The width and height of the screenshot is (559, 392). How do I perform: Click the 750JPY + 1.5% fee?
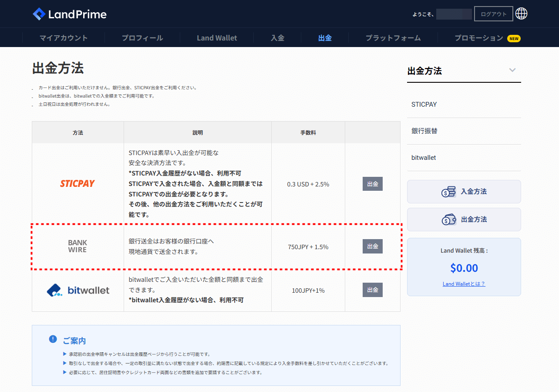[x=308, y=247]
